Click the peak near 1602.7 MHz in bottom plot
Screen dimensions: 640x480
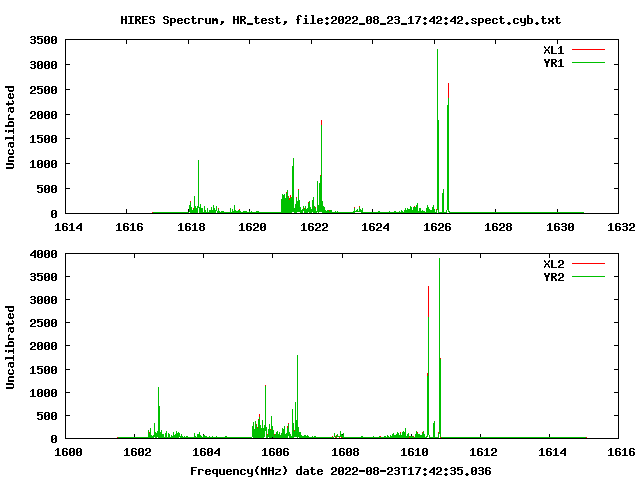pyautogui.click(x=158, y=412)
